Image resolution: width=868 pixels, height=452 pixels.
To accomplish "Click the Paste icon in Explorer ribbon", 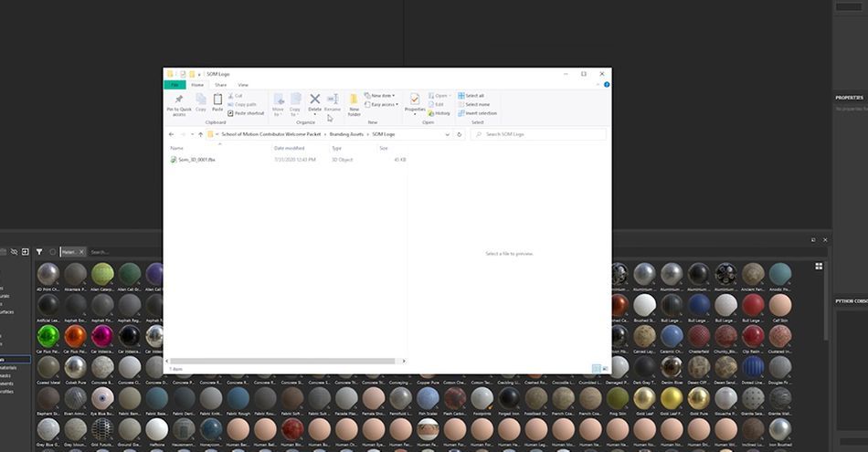I will pos(217,102).
